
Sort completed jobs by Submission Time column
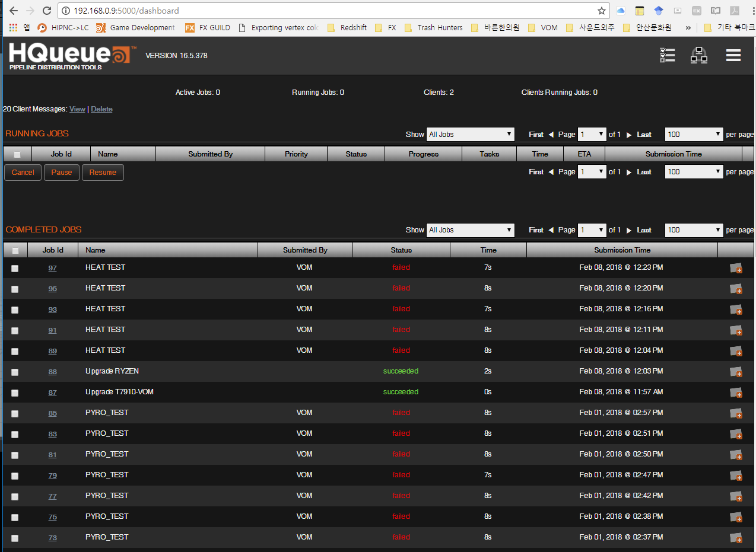coord(622,250)
